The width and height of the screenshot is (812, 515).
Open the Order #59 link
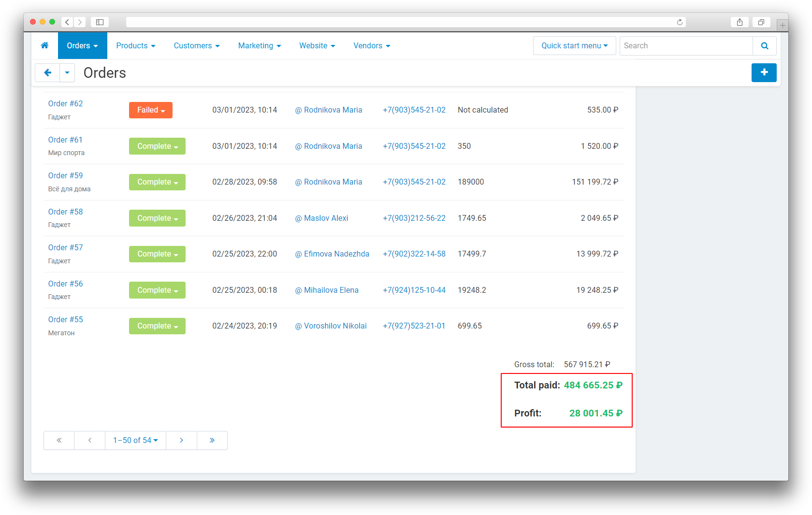(65, 176)
